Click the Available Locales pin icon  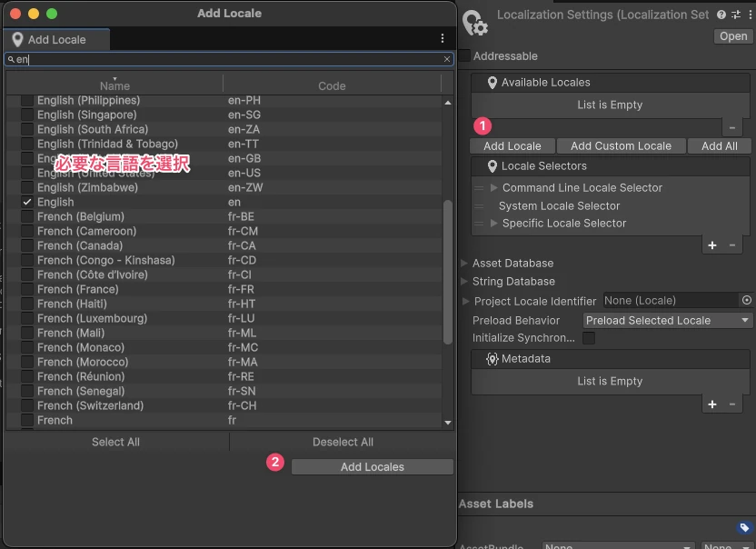click(492, 83)
